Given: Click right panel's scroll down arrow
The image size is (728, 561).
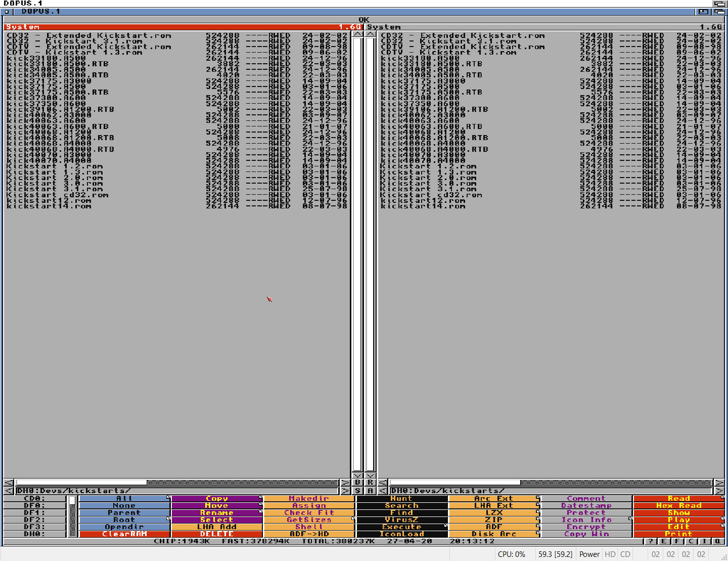Looking at the screenshot, I should click(x=370, y=476).
